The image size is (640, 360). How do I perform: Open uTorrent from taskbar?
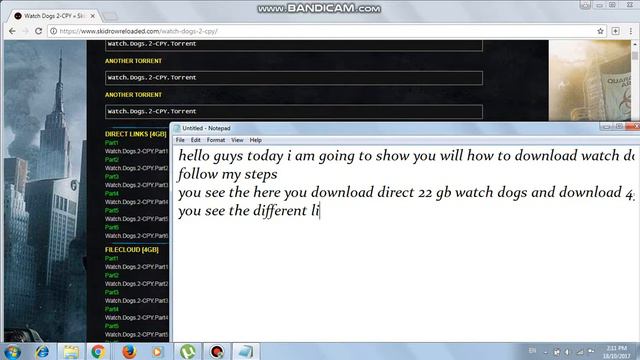pyautogui.click(x=187, y=351)
